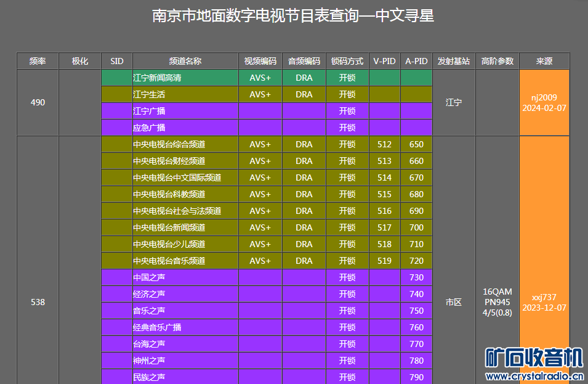
Task: Select the 民族之声 radio channel
Action: pyautogui.click(x=149, y=377)
